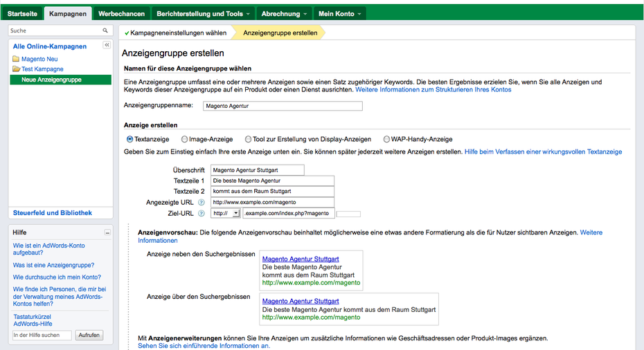644x350 pixels.
Task: Select Neue Anzeigengruppe in sidebar
Action: (61, 80)
